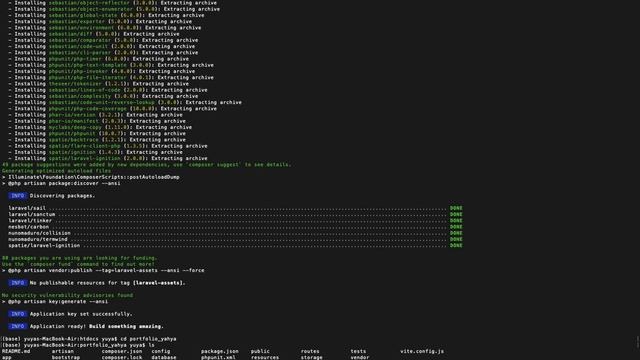The image size is (640, 360).
Task: Click public in the ls output
Action: [x=260, y=351]
